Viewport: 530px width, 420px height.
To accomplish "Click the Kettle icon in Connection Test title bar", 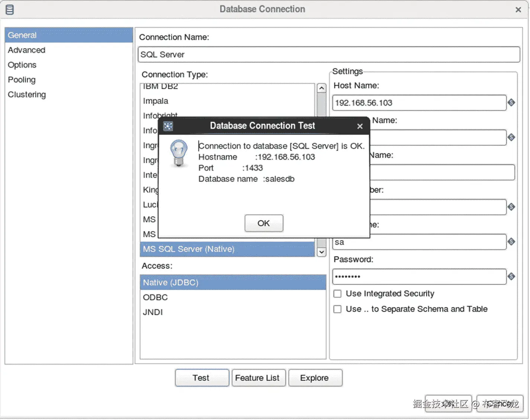I will pyautogui.click(x=168, y=126).
